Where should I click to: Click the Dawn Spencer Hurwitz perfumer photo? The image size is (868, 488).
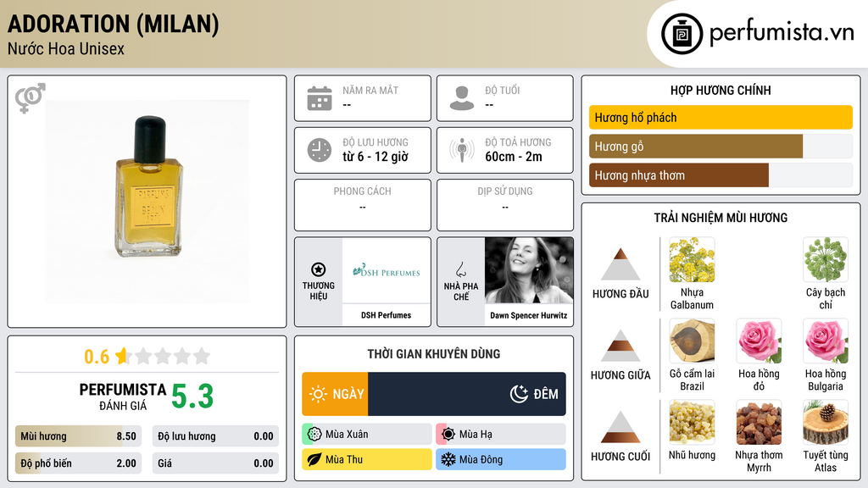(529, 270)
